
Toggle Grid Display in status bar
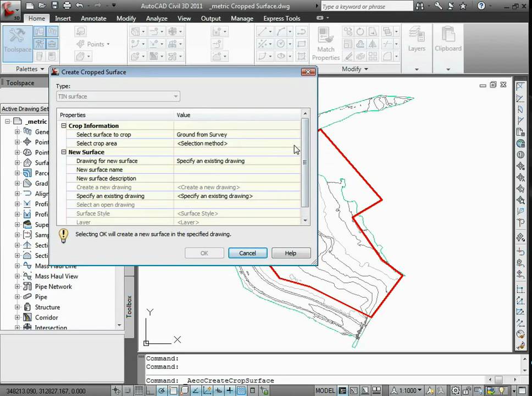coord(138,391)
